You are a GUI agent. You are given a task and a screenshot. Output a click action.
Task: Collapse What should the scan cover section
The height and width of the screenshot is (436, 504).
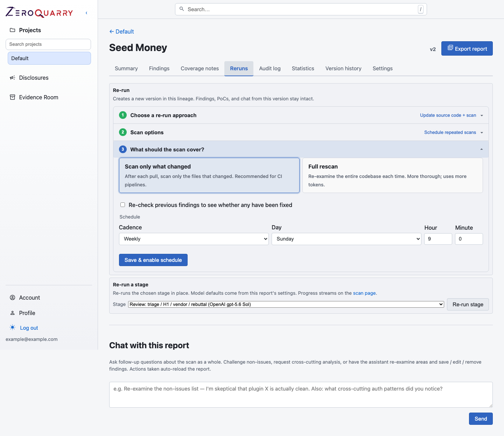coord(301,149)
